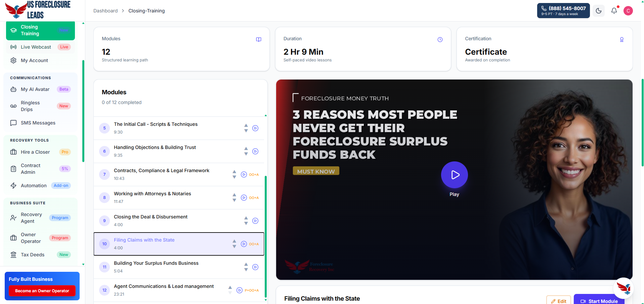This screenshot has height=304, width=644.
Task: Open the Hire a Closer Pro tool
Action: pyautogui.click(x=40, y=152)
